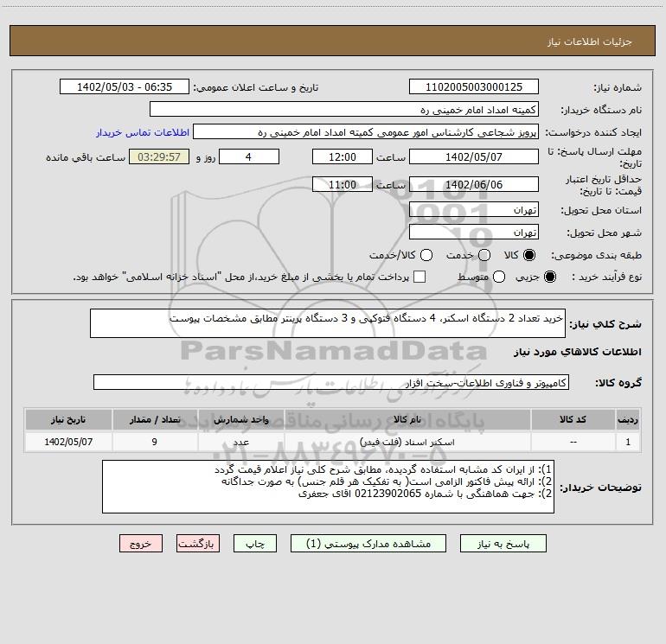The image size is (666, 644).
Task: Click the واحد شمارش column header
Action: click(240, 420)
